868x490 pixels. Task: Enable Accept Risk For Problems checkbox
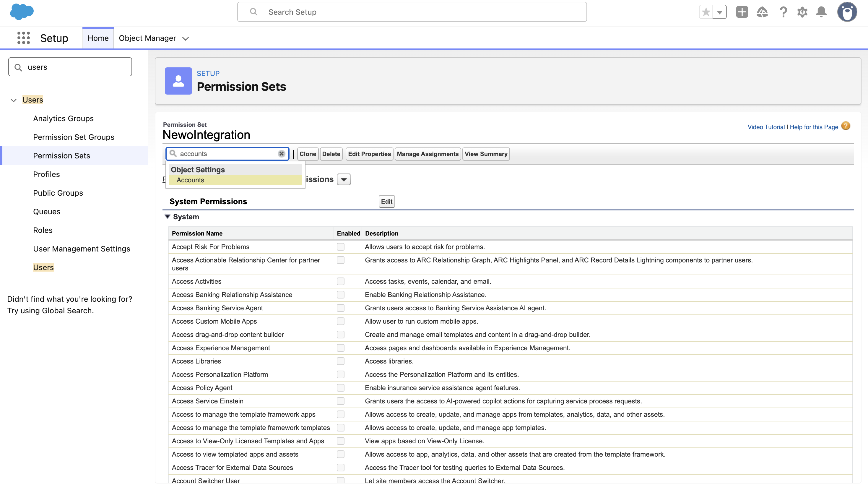coord(341,247)
